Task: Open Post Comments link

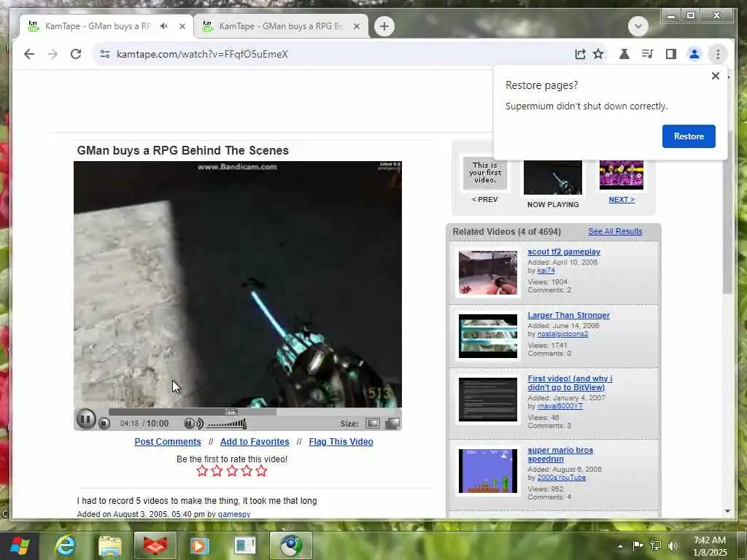Action: tap(168, 441)
